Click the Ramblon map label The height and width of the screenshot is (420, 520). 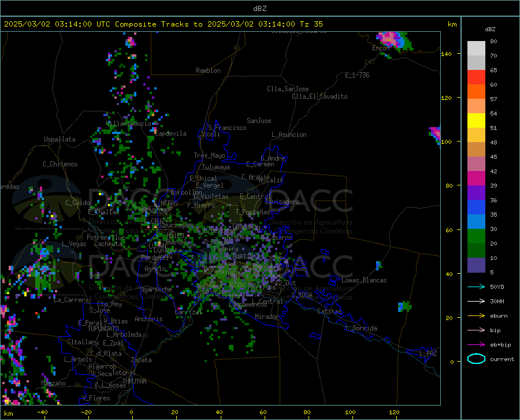[208, 70]
